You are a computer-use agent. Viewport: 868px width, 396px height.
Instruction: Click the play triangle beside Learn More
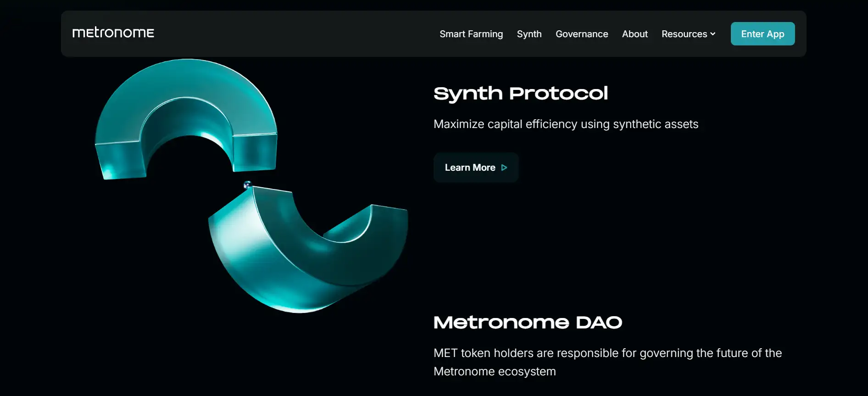[504, 168]
